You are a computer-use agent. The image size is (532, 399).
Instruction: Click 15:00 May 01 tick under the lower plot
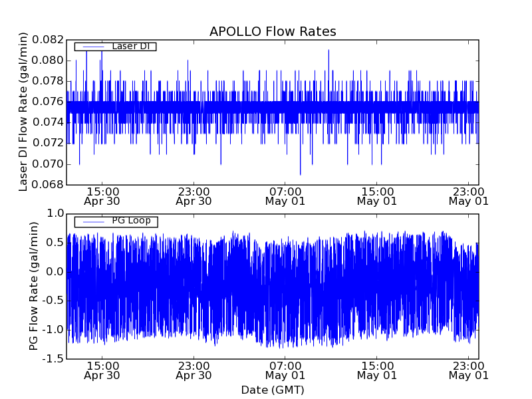(x=377, y=370)
